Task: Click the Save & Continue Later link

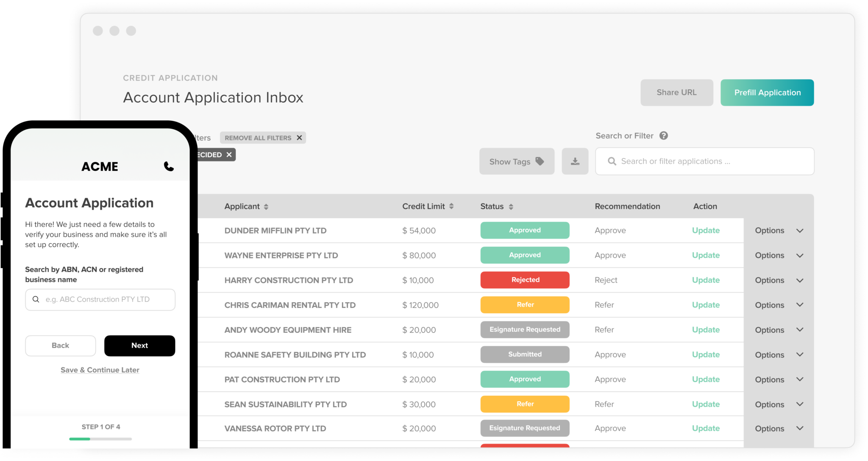Action: pos(100,369)
